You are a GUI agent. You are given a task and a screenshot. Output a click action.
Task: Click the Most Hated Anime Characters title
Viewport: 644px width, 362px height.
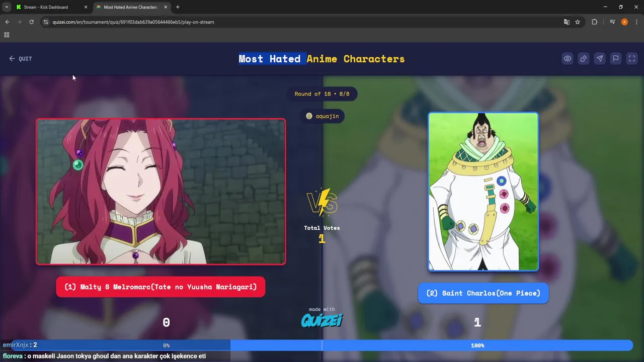321,59
